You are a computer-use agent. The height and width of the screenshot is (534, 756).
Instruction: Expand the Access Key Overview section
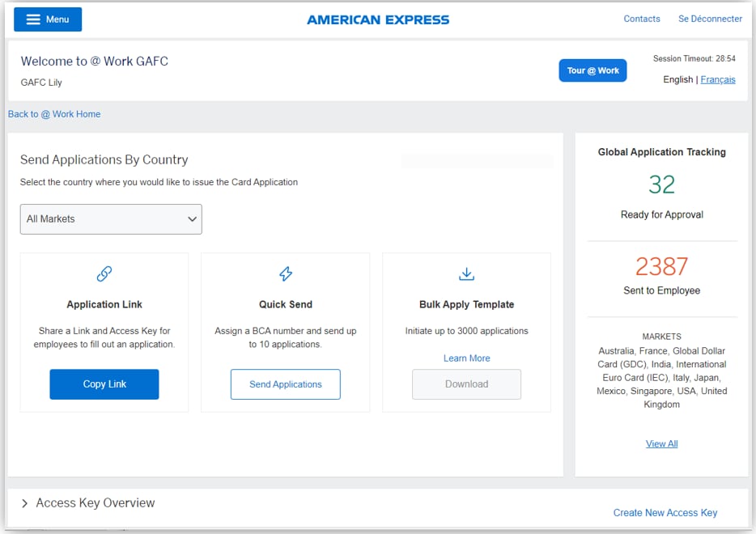(x=25, y=503)
